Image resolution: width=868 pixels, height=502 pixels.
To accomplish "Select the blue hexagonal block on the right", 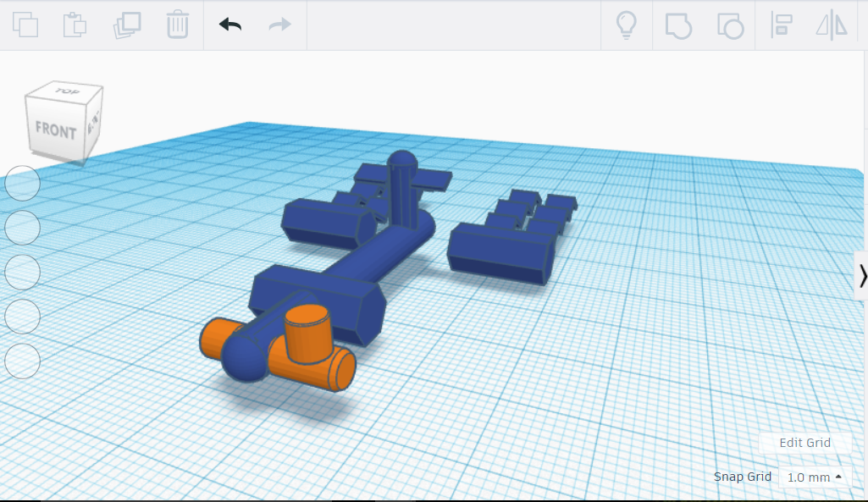I will (x=500, y=255).
